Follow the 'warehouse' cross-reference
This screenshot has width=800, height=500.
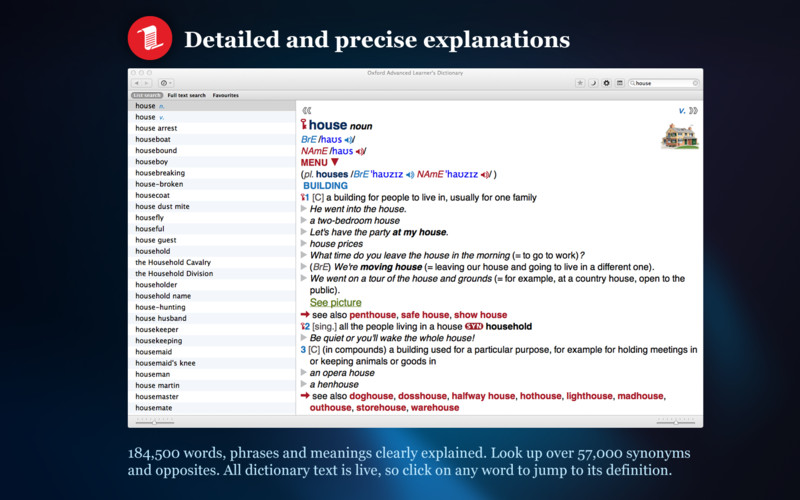click(435, 408)
